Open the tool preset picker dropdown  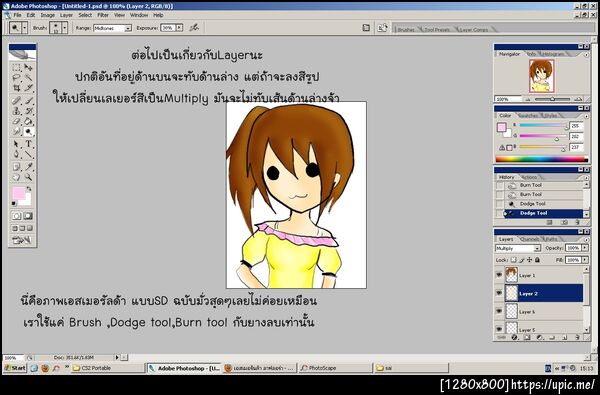tap(25, 28)
